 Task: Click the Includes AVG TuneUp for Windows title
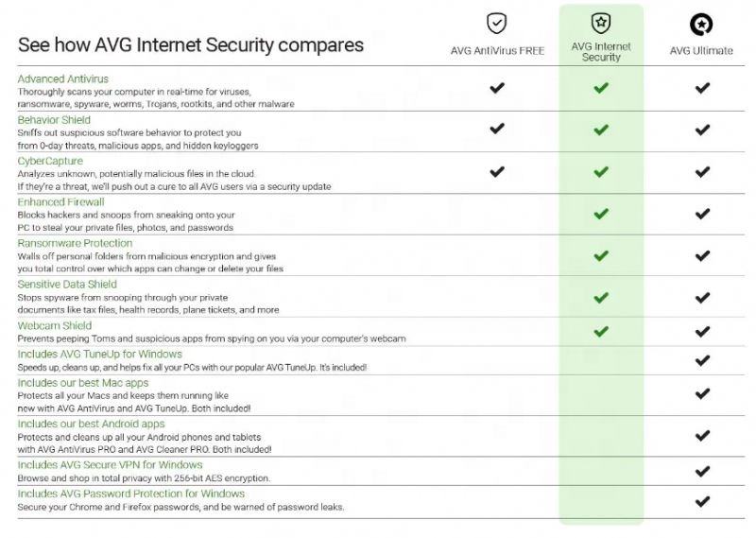click(99, 355)
